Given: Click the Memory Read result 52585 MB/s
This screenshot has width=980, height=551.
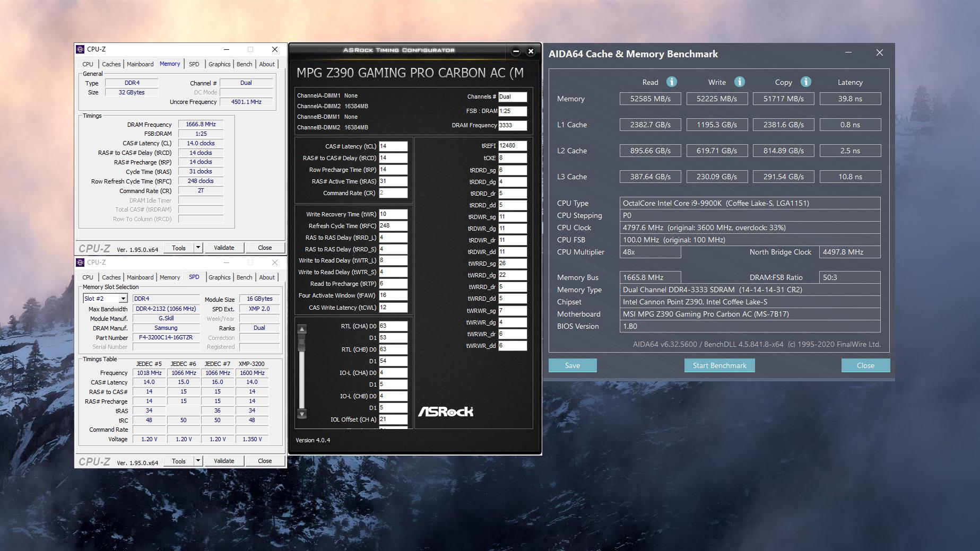Looking at the screenshot, I should [651, 99].
